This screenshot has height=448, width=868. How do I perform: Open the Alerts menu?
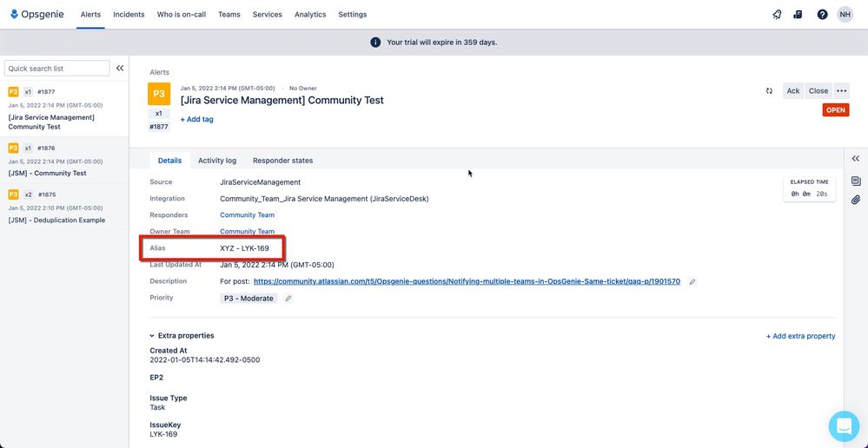tap(90, 15)
